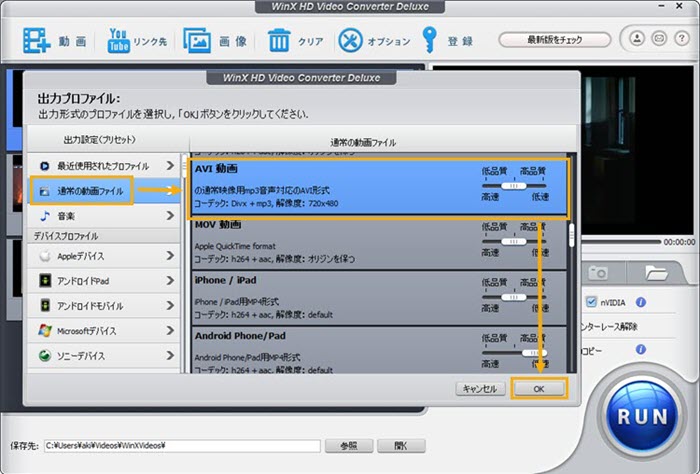The height and width of the screenshot is (474, 700).
Task: Click the trash clear (クリア) icon
Action: click(279, 40)
